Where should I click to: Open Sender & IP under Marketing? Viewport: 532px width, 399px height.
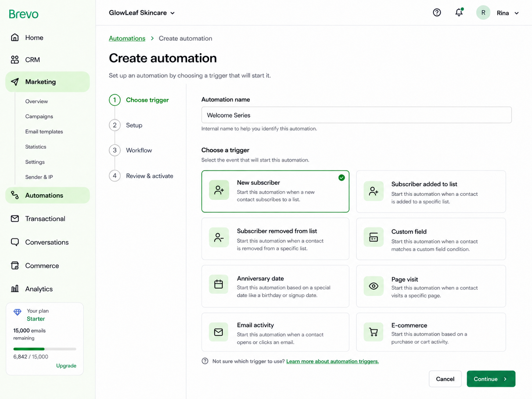(39, 177)
